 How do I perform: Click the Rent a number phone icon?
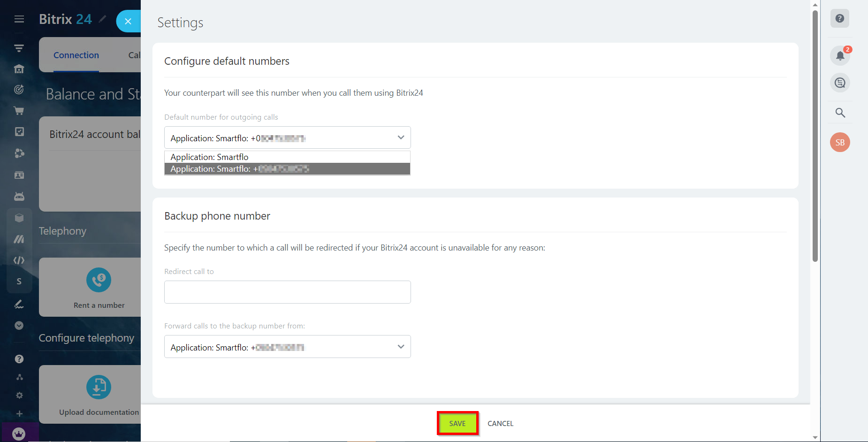(x=99, y=280)
